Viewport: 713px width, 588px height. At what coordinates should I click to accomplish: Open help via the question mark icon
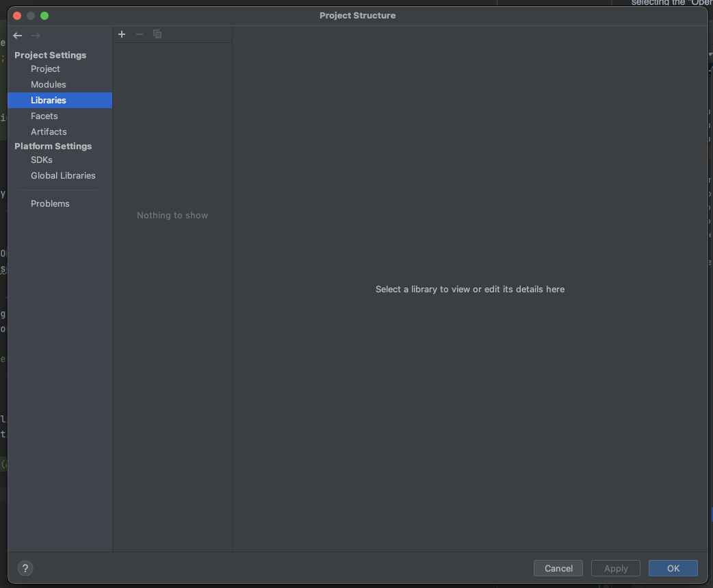[x=25, y=568]
